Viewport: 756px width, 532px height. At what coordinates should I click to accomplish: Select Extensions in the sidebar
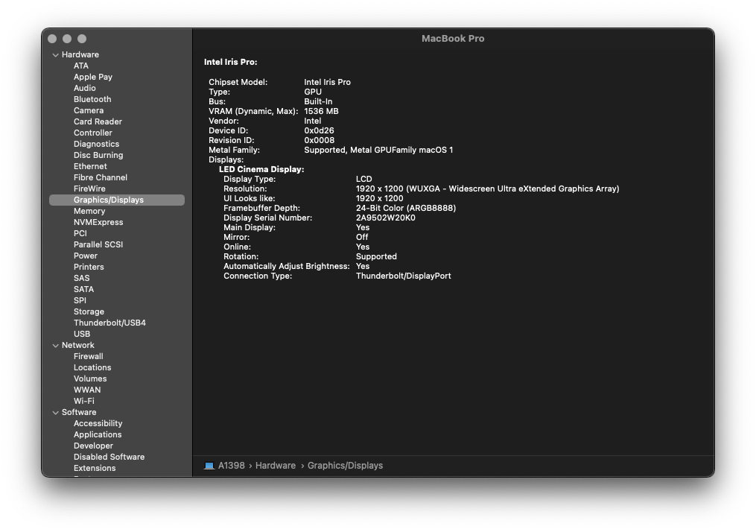[95, 468]
